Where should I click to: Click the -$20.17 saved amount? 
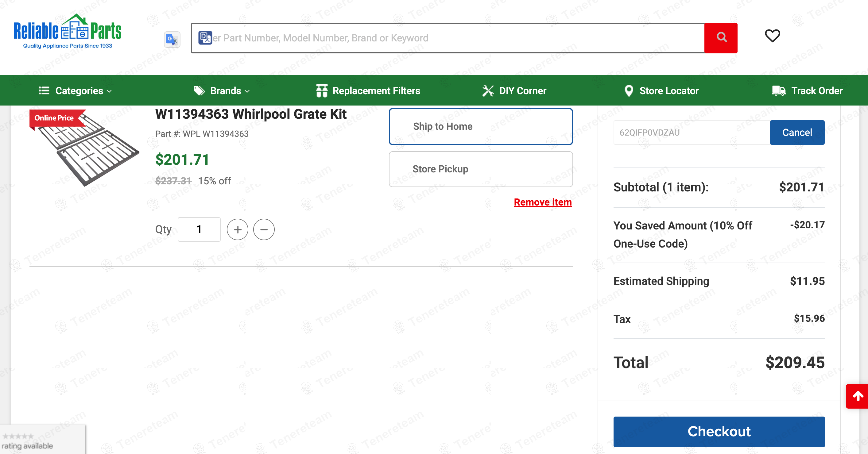(x=807, y=225)
